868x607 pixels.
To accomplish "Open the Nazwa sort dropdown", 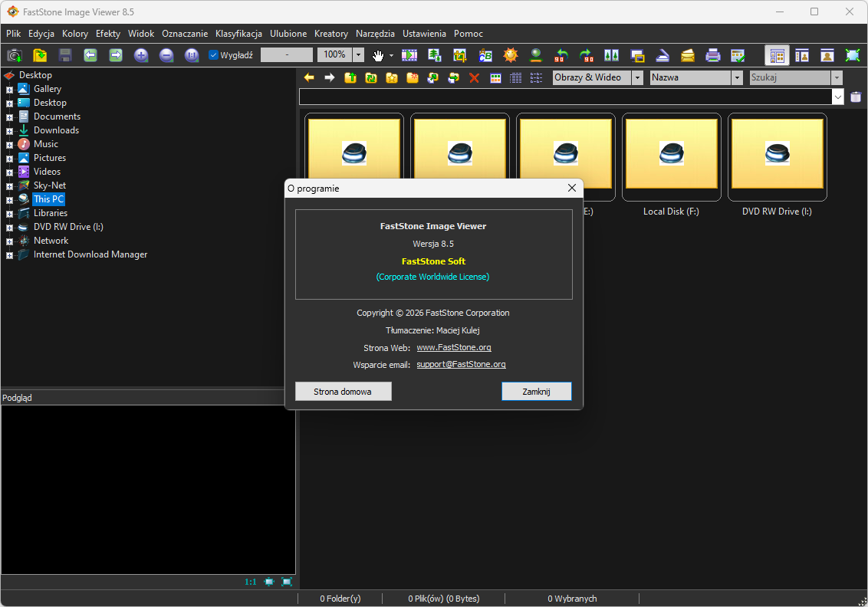I will click(737, 78).
